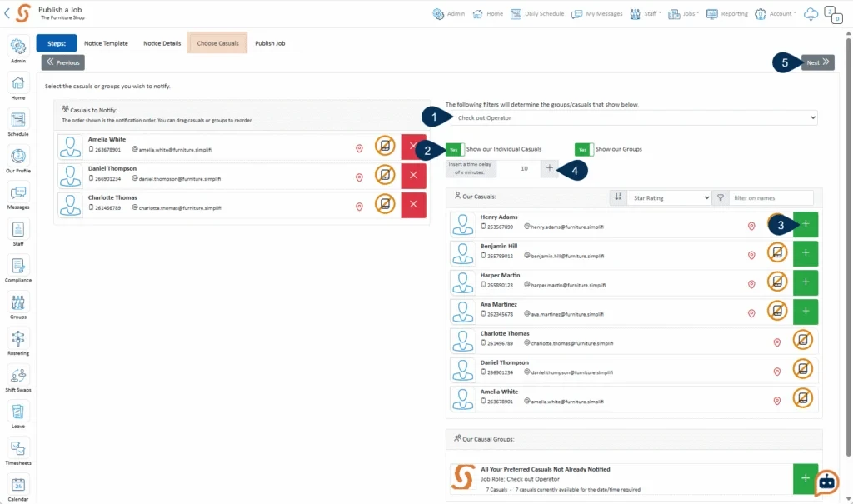Screen dimensions: 853x504
Task: Click the no-mobile icon for Benjamin Hill
Action: 777,252
